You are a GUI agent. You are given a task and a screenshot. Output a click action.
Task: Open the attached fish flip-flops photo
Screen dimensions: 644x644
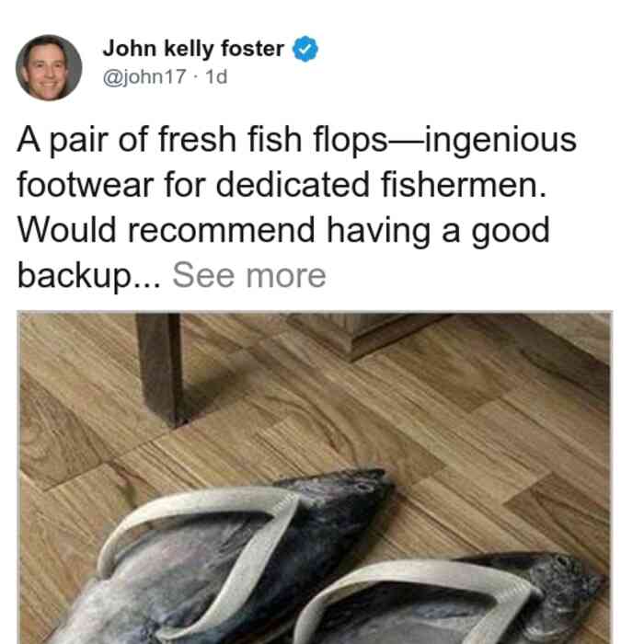pyautogui.click(x=315, y=477)
